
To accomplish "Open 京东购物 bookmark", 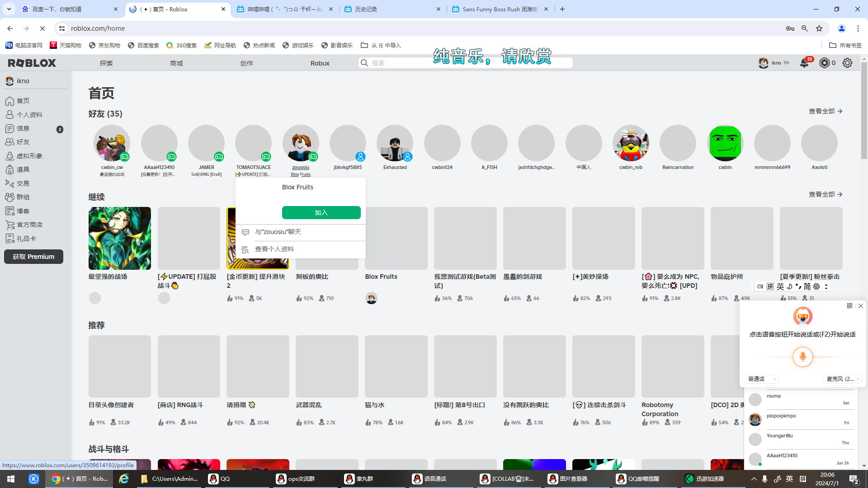I will click(105, 45).
